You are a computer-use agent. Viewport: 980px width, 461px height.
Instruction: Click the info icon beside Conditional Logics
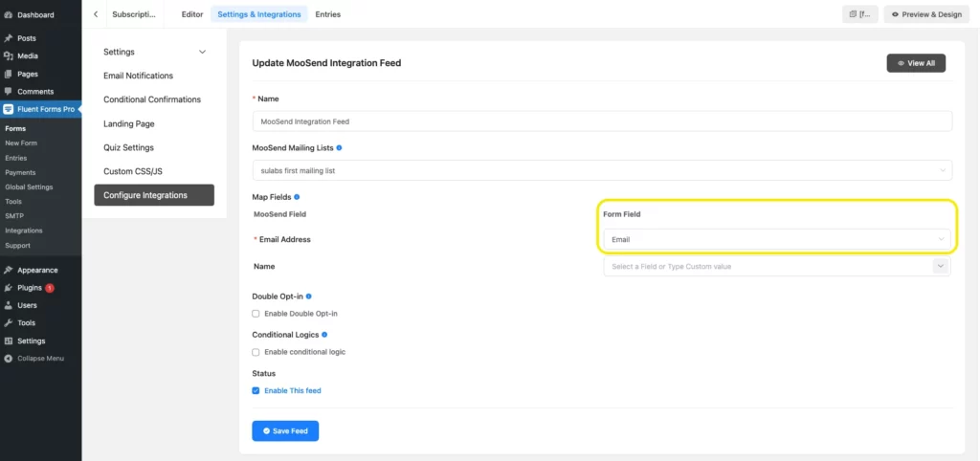(x=324, y=335)
